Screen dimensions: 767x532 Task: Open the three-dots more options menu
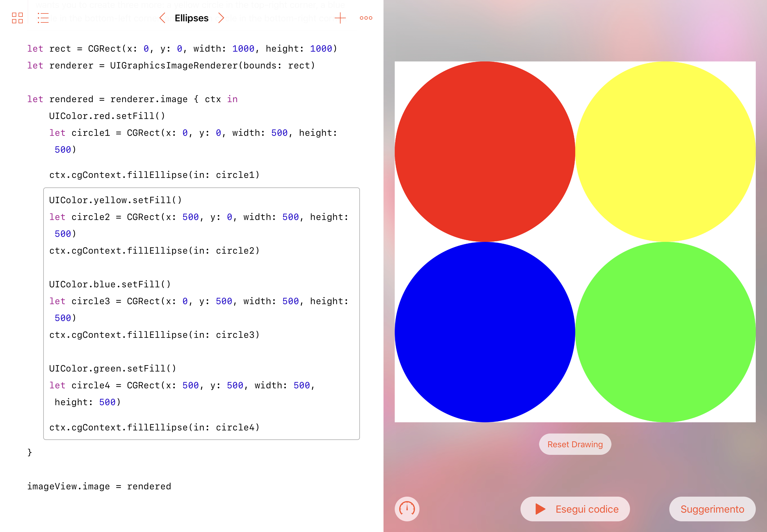(x=366, y=18)
